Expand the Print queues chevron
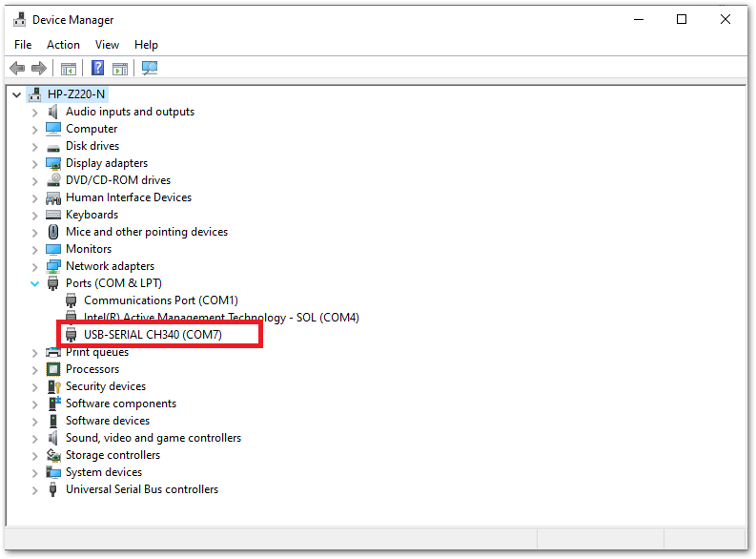The height and width of the screenshot is (559, 756). point(34,353)
